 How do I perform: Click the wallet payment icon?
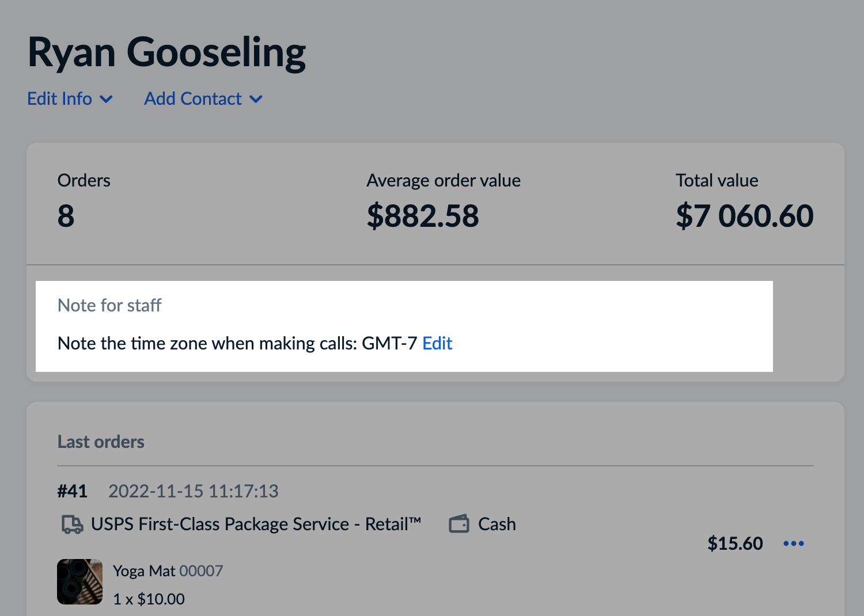click(459, 524)
